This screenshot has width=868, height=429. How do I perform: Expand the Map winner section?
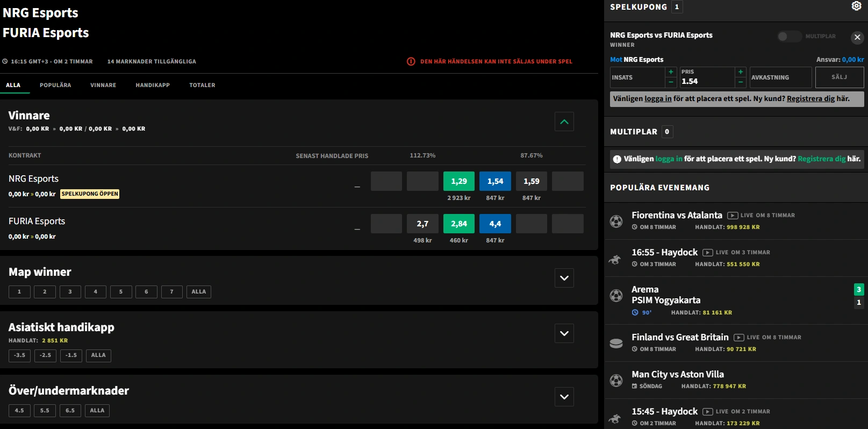(x=564, y=278)
